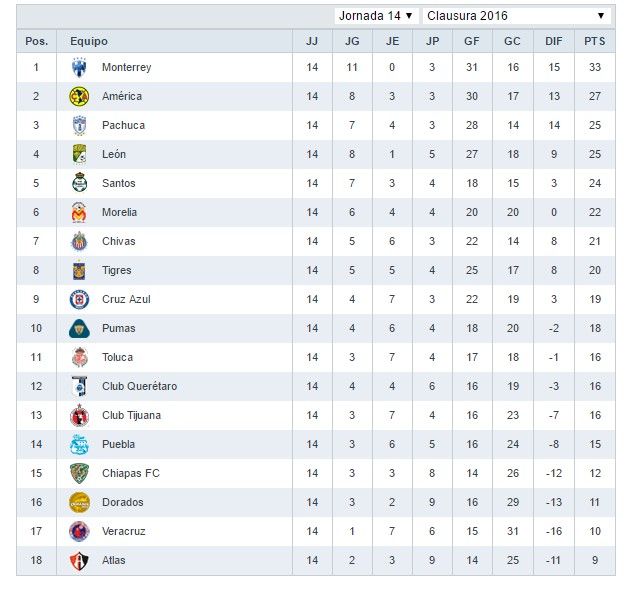
Task: Open the Jornada 14 dropdown
Action: (375, 16)
